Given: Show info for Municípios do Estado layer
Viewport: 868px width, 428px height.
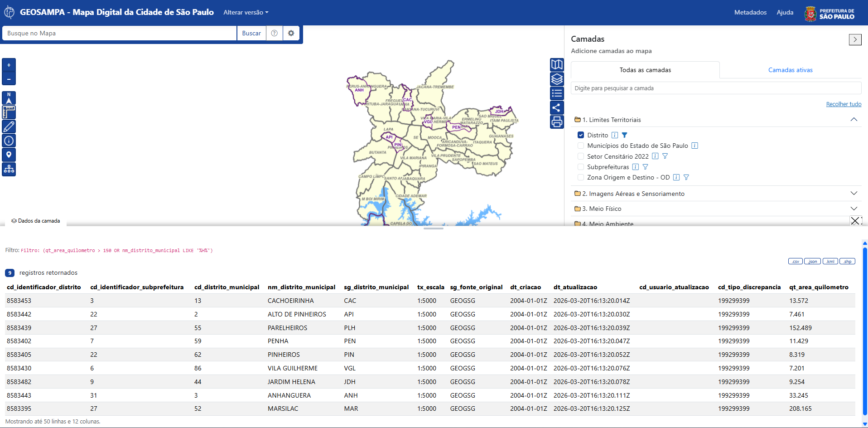Looking at the screenshot, I should coord(694,146).
